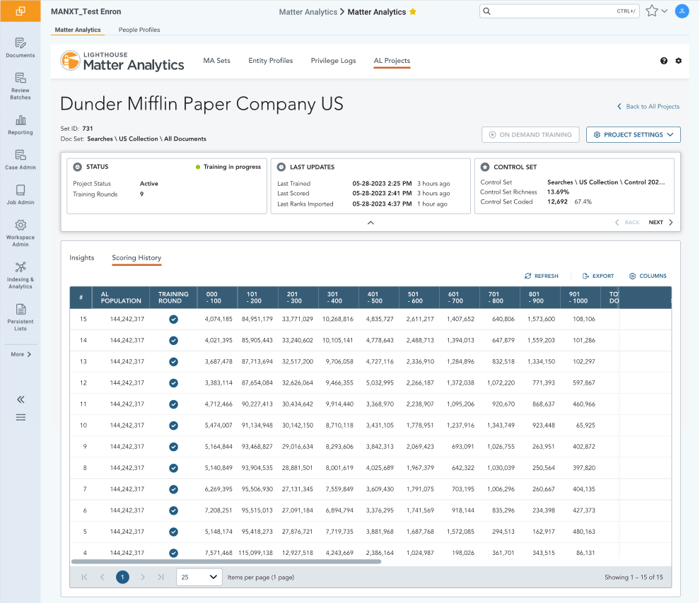The height and width of the screenshot is (603, 700).
Task: Click the Lighthouse Matter Analytics logo
Action: pyautogui.click(x=122, y=61)
